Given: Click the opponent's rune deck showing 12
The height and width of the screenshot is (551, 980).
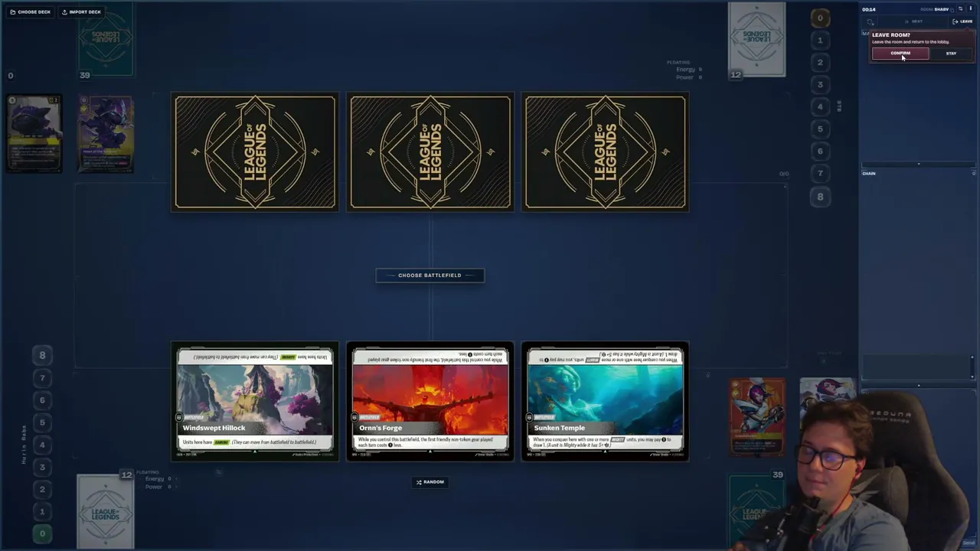Looking at the screenshot, I should [x=756, y=40].
